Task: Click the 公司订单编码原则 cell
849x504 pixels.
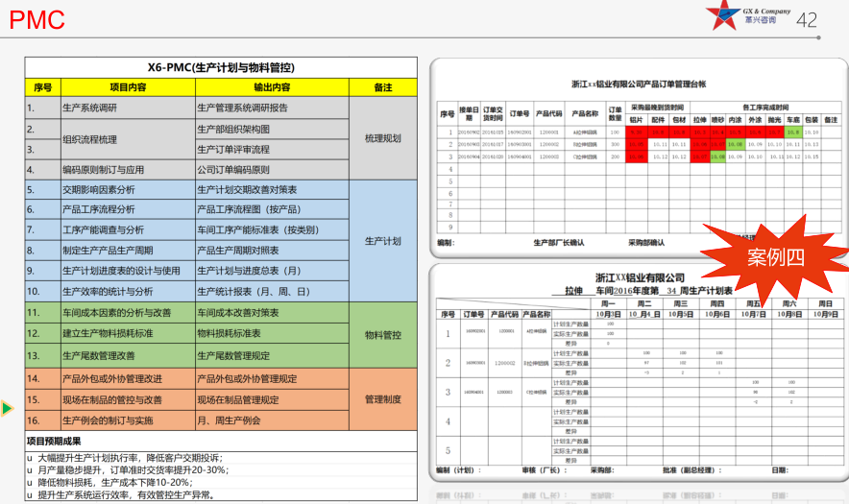Action: point(272,170)
